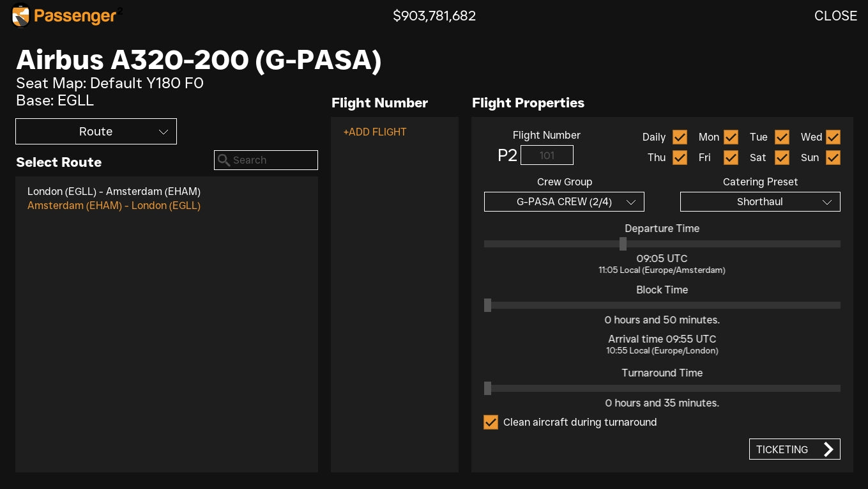Open the Catering Preset dropdown
The height and width of the screenshot is (489, 868).
(760, 202)
